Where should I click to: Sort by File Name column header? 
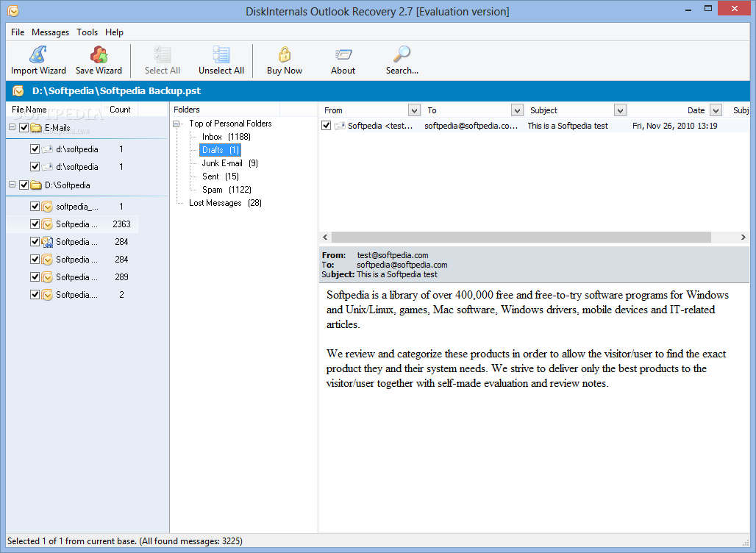pyautogui.click(x=54, y=110)
